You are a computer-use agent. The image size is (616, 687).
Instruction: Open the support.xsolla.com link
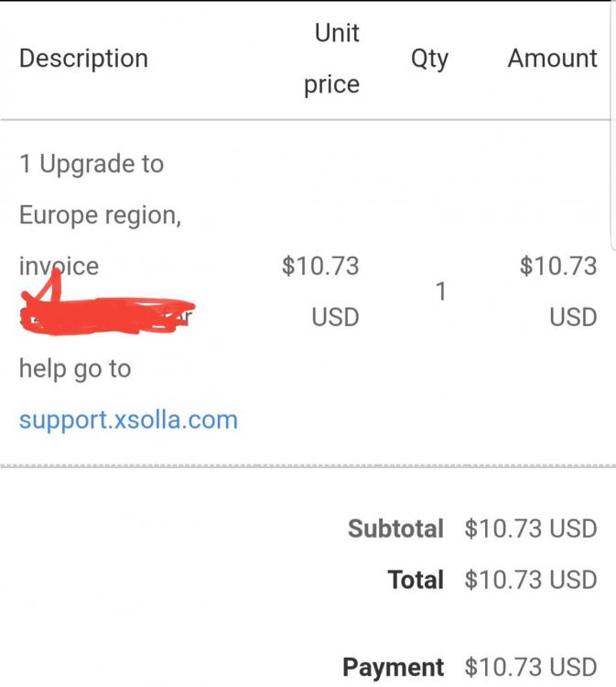click(128, 420)
